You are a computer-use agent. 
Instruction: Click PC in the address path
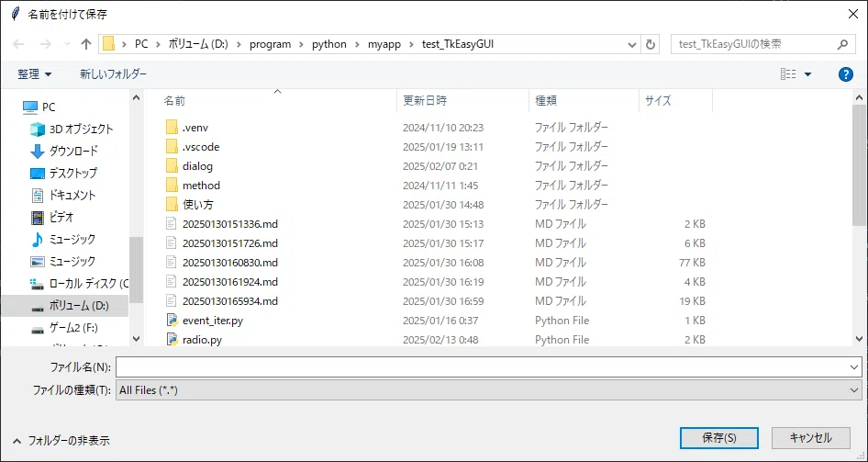141,44
